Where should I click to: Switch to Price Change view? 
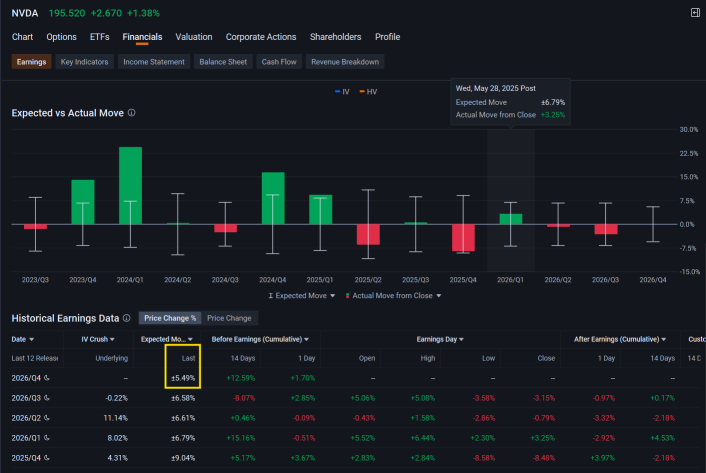(229, 318)
